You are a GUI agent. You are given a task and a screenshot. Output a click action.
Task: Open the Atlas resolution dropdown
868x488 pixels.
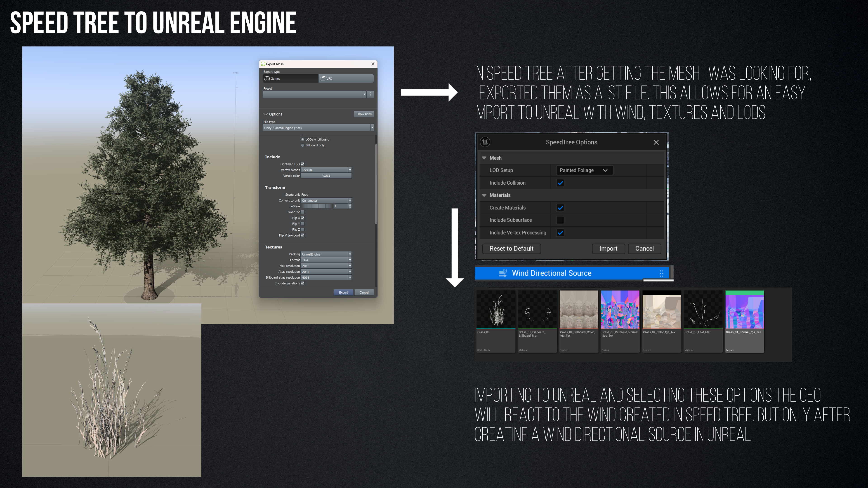[x=326, y=272]
